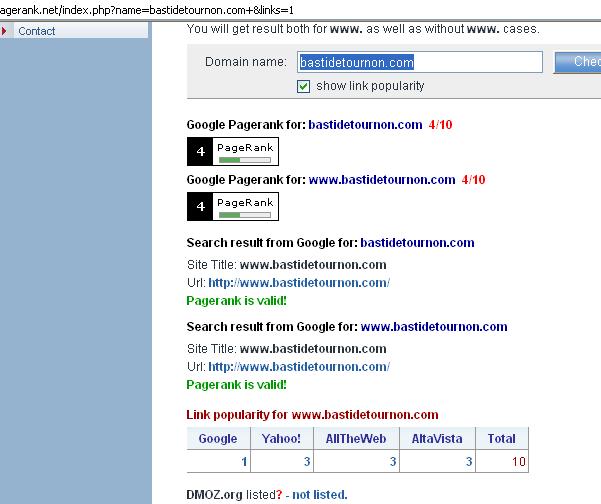The width and height of the screenshot is (601, 504).
Task: Click the first 4/10 red rank text
Action: point(440,125)
